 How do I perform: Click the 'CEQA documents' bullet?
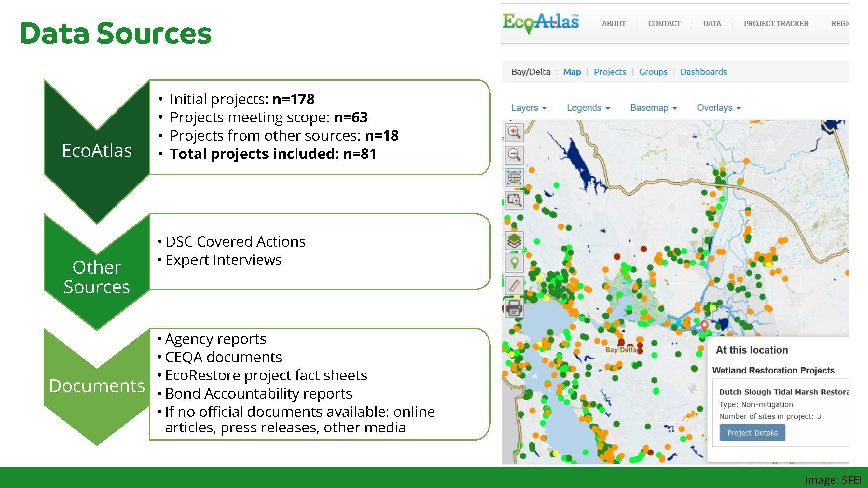(223, 357)
